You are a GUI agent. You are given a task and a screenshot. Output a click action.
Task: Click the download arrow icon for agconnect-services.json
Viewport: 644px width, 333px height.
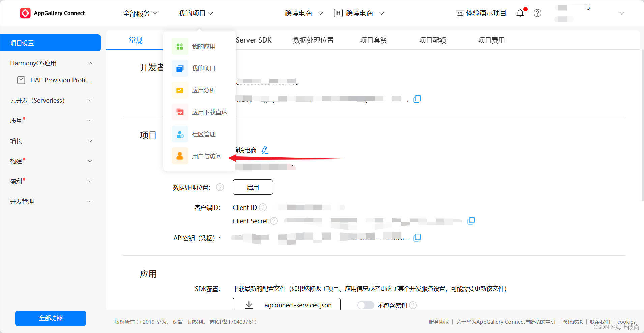(249, 305)
